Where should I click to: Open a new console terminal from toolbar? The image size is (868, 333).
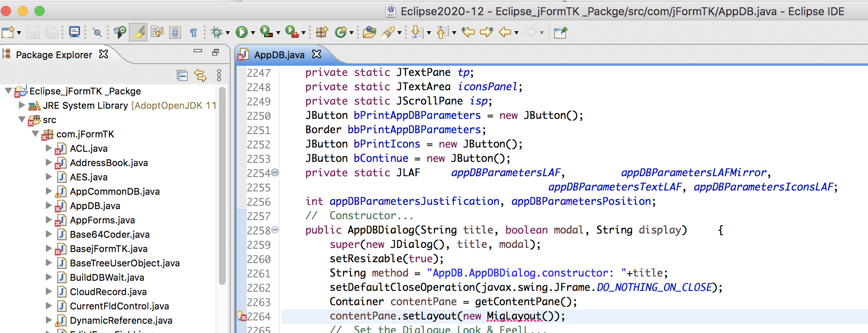pyautogui.click(x=75, y=32)
